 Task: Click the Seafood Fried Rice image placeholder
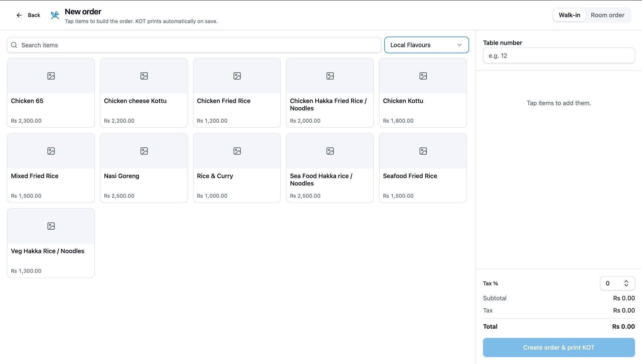423,151
